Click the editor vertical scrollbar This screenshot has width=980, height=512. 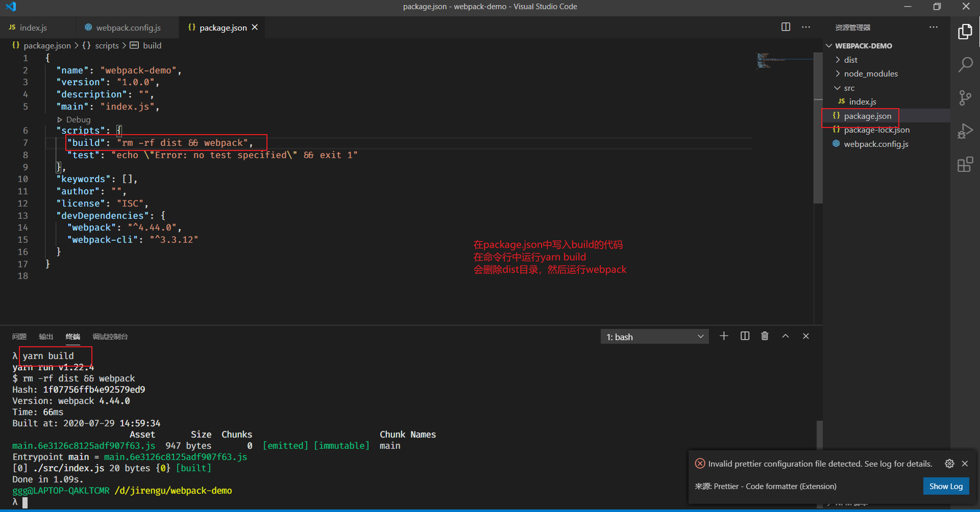pyautogui.click(x=818, y=127)
